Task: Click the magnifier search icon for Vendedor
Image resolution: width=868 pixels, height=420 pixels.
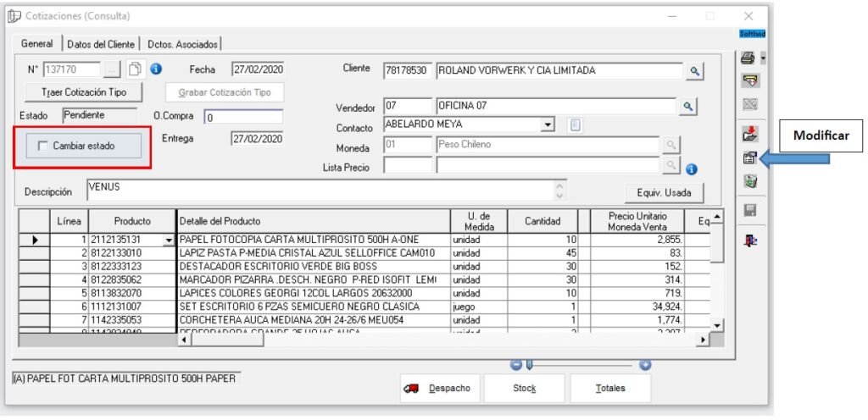Action: pyautogui.click(x=688, y=106)
